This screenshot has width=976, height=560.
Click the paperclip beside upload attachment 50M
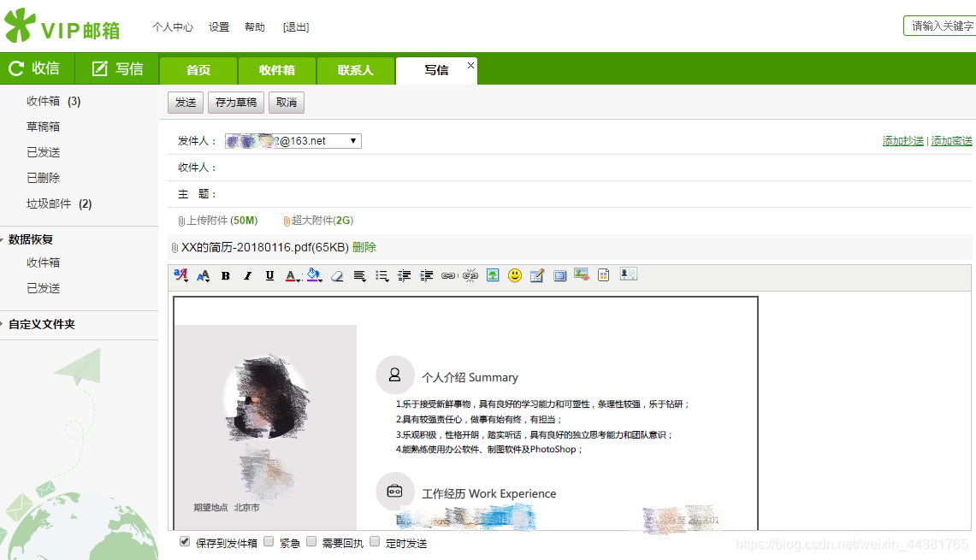tap(181, 221)
